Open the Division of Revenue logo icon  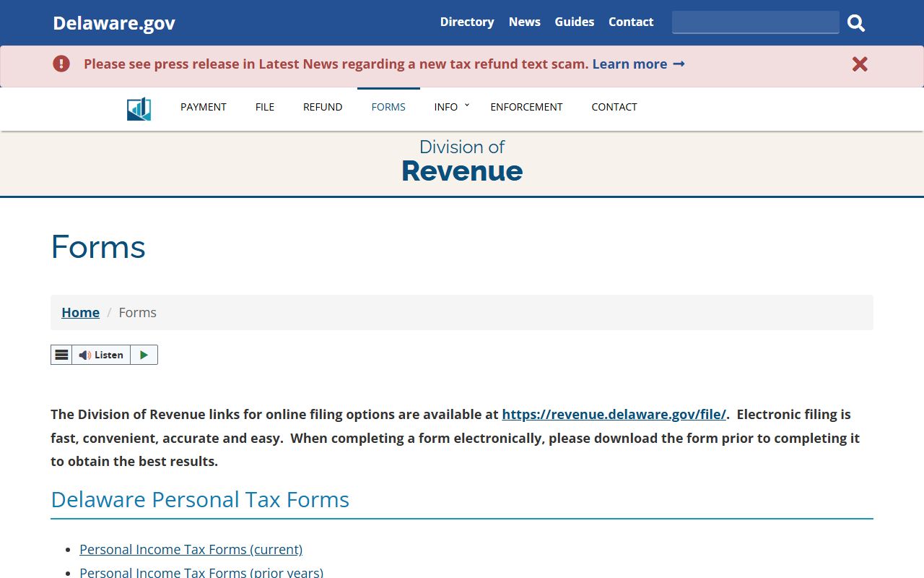[x=139, y=108]
